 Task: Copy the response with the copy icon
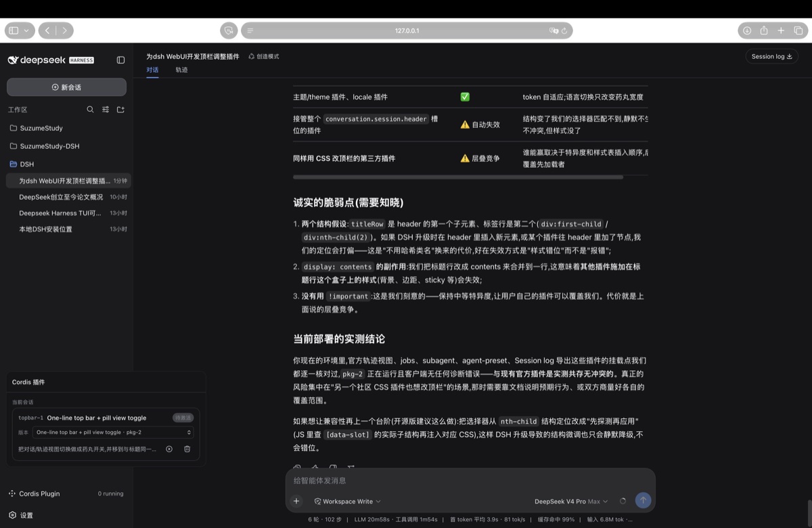coord(297,468)
